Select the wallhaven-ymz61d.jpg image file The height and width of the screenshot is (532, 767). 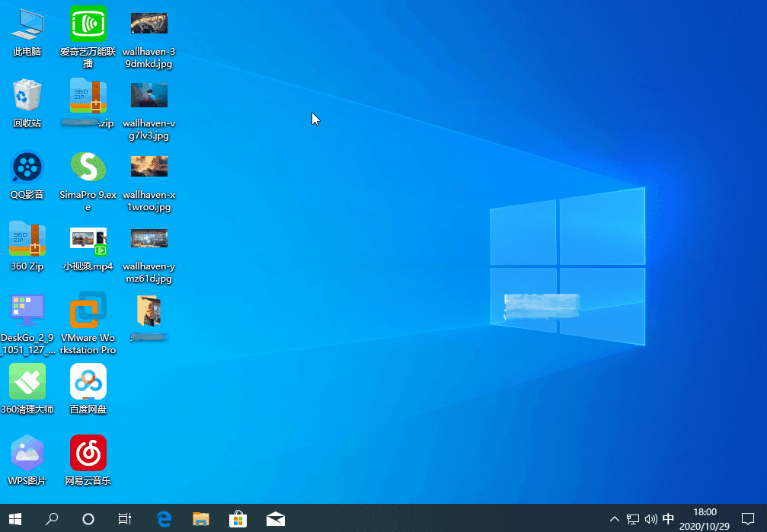click(x=149, y=255)
